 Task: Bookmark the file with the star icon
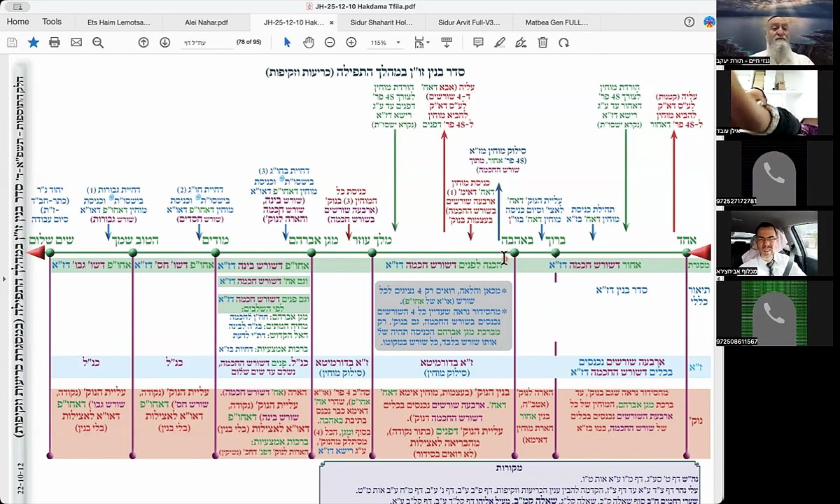(x=33, y=43)
